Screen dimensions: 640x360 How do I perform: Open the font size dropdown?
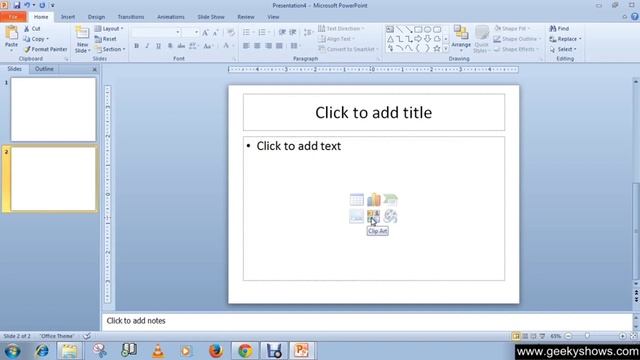(x=196, y=32)
